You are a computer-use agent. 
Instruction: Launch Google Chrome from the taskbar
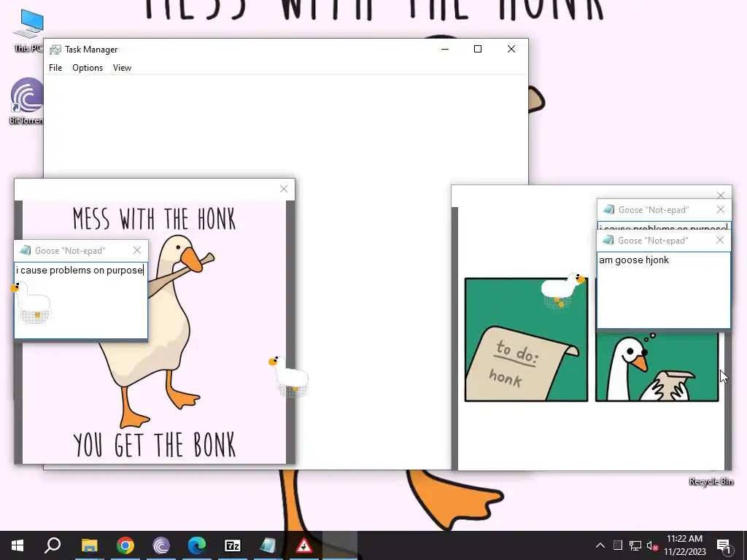coord(125,545)
